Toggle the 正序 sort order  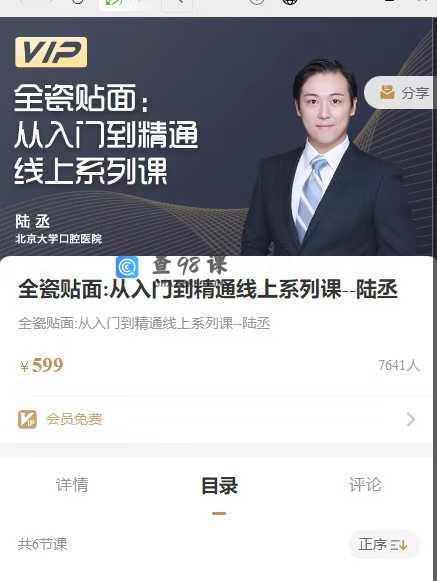point(383,545)
